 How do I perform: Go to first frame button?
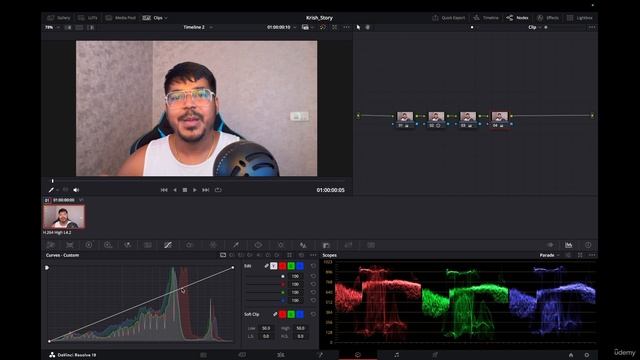coord(164,190)
